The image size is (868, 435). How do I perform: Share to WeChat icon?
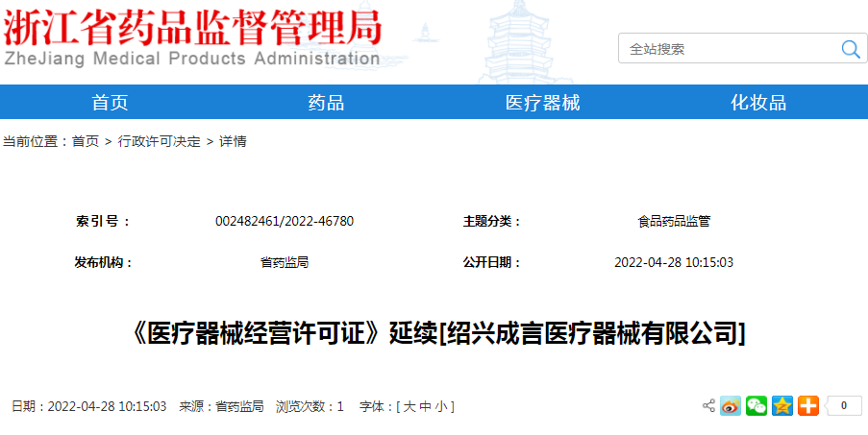756,405
